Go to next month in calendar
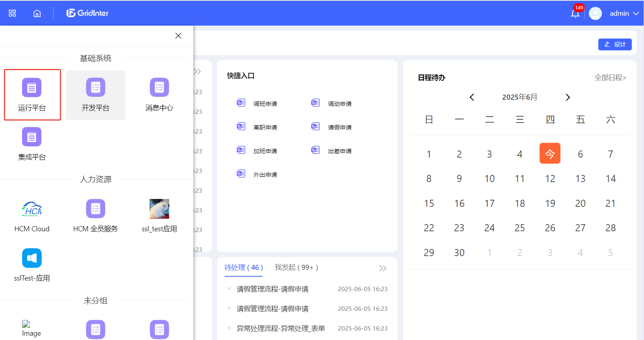Image resolution: width=644 pixels, height=340 pixels. 568,97
